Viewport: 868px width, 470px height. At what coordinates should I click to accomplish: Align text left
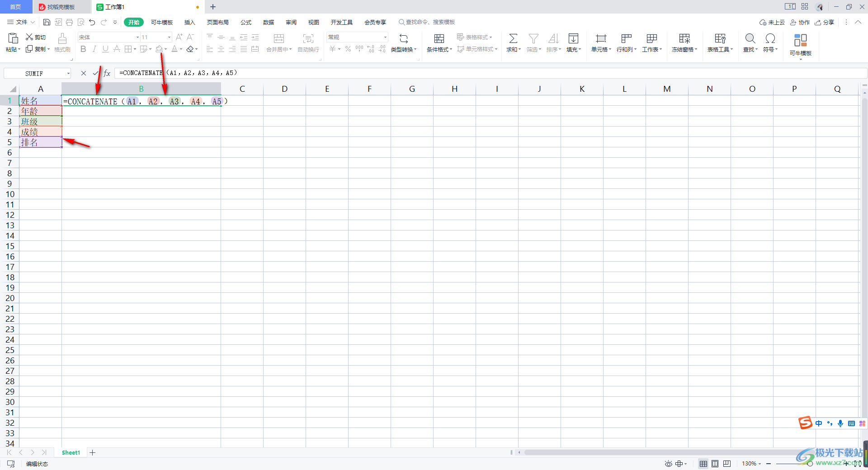tap(210, 49)
